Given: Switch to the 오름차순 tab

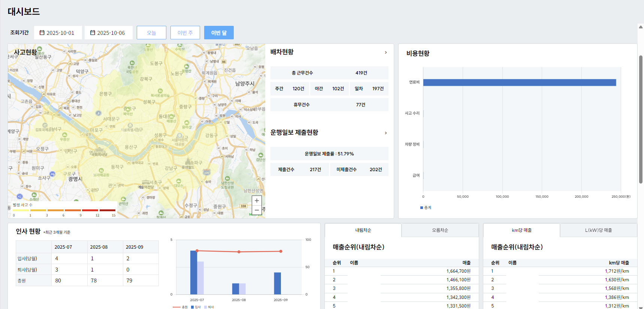Looking at the screenshot, I should click(440, 230).
